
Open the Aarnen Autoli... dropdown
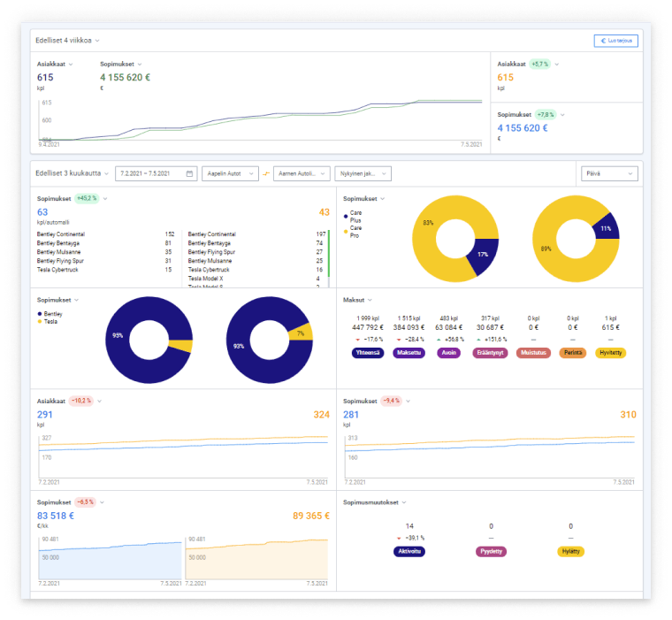302,173
